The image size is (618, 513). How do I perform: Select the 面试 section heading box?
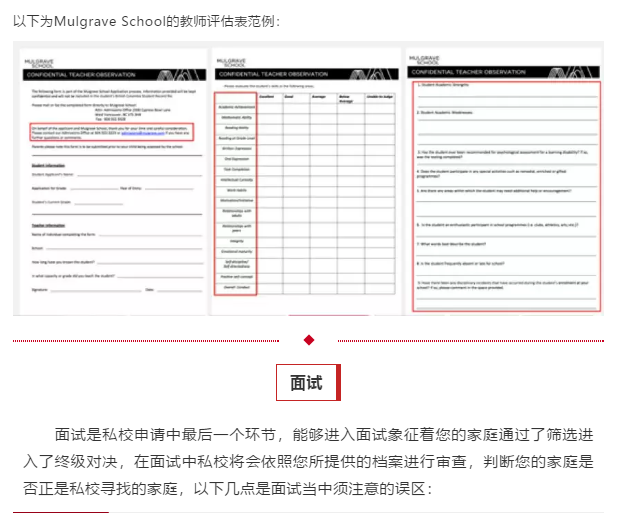pyautogui.click(x=308, y=382)
